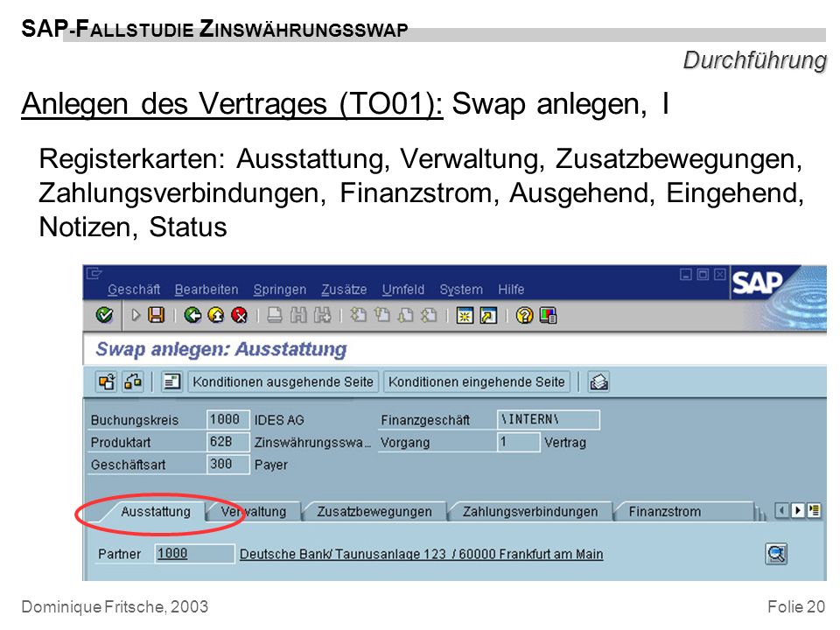This screenshot has height=630, width=840.
Task: Click the Produktart field 62B
Action: pos(228,442)
